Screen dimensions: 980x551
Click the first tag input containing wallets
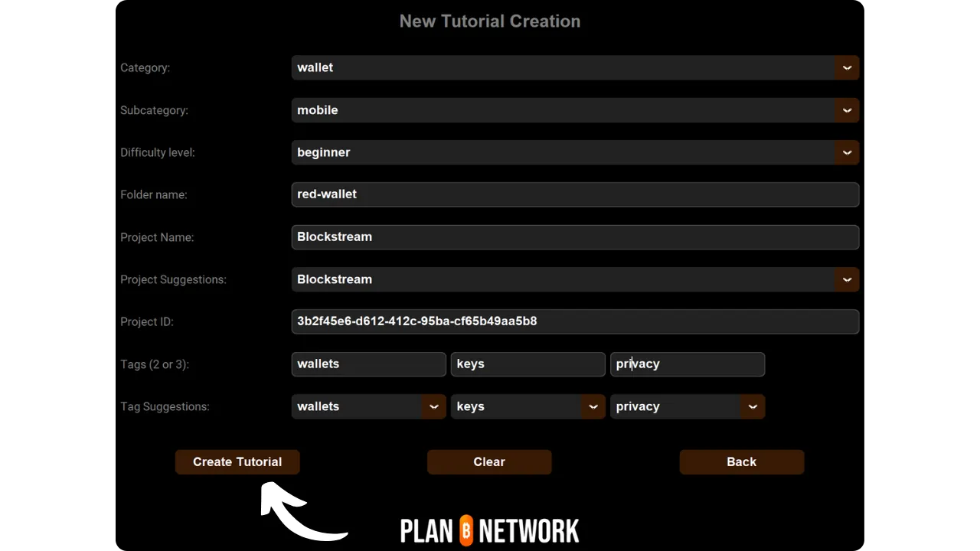(368, 364)
